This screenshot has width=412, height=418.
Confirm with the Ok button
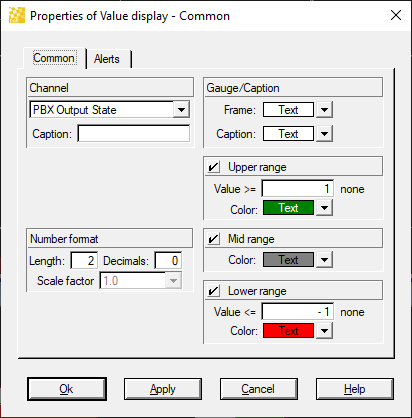coord(67,389)
